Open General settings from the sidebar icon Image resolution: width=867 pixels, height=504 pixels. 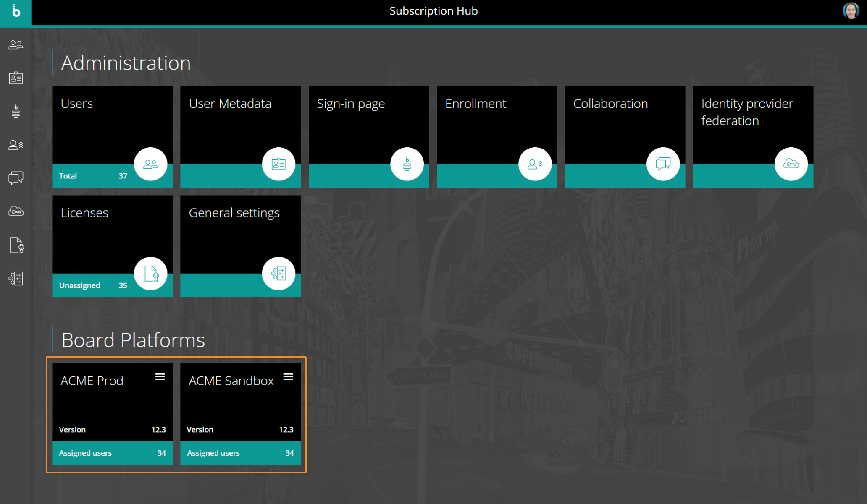point(16,278)
